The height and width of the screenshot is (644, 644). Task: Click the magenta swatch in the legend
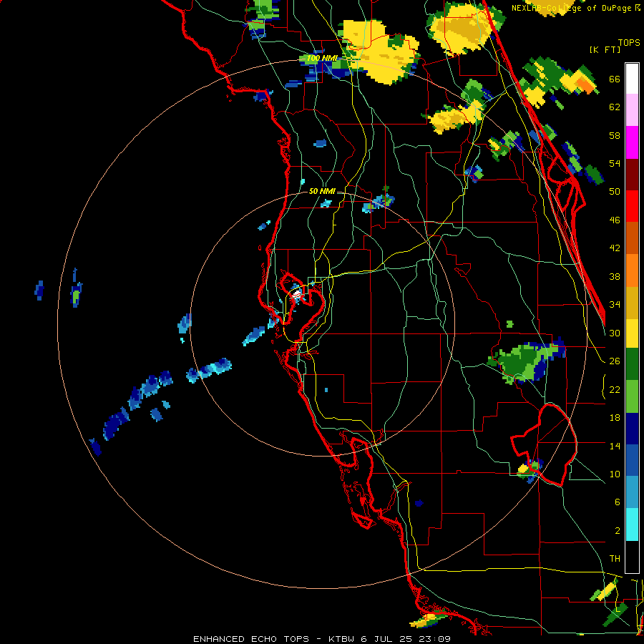coord(632,142)
